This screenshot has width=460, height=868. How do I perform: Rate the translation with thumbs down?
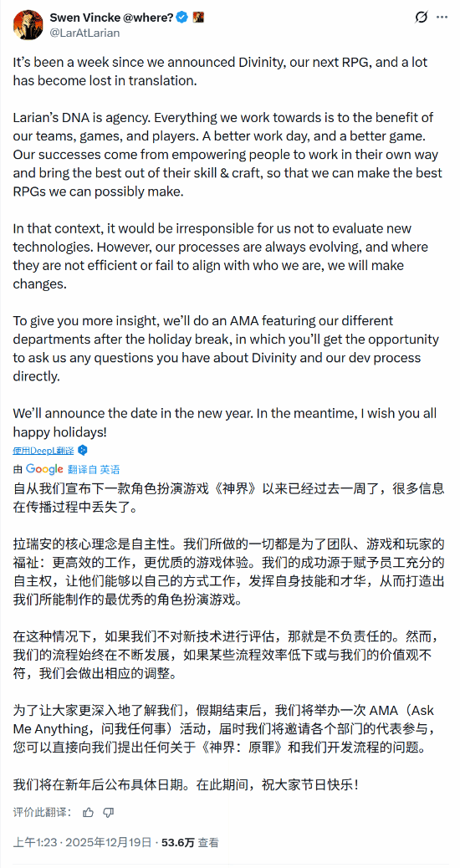[109, 812]
